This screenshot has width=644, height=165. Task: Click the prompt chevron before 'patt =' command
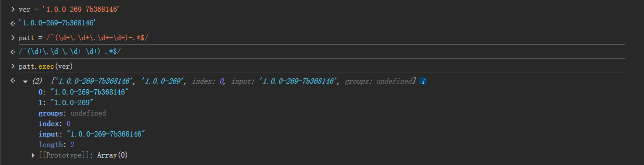[13, 38]
